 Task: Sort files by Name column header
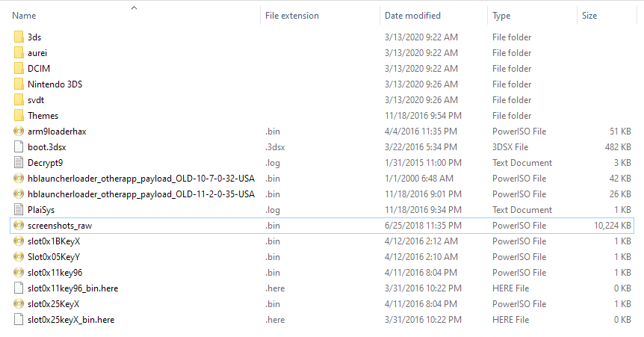24,16
